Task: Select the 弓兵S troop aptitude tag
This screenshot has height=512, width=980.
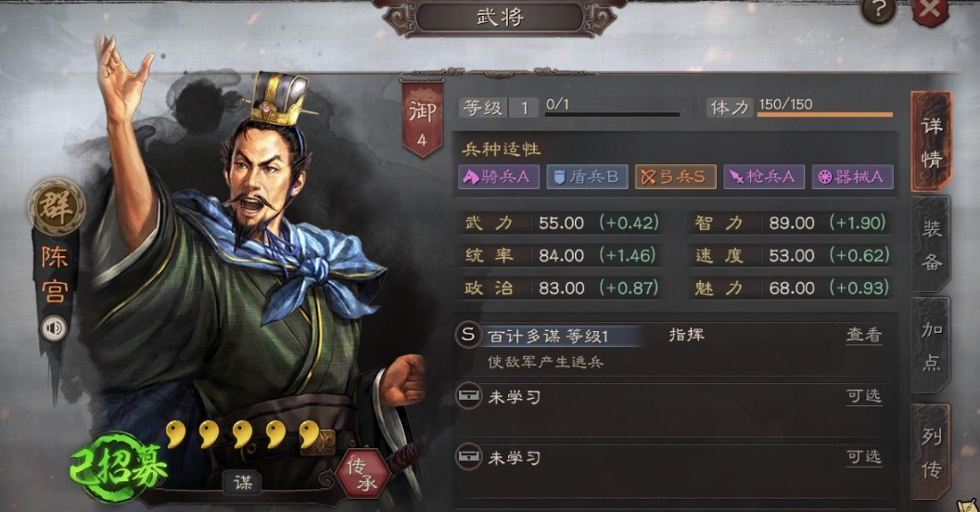Action: click(x=675, y=177)
